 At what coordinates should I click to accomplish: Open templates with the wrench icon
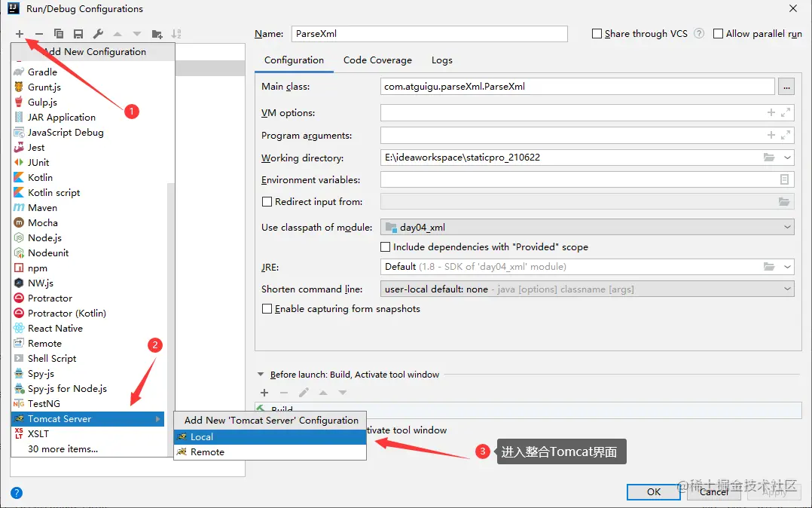(x=98, y=34)
